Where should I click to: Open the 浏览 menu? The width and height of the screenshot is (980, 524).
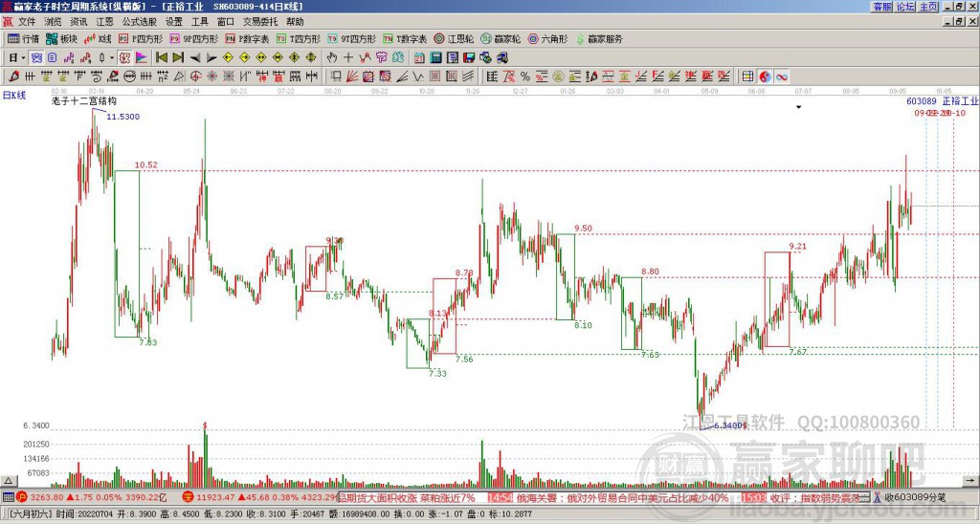53,22
